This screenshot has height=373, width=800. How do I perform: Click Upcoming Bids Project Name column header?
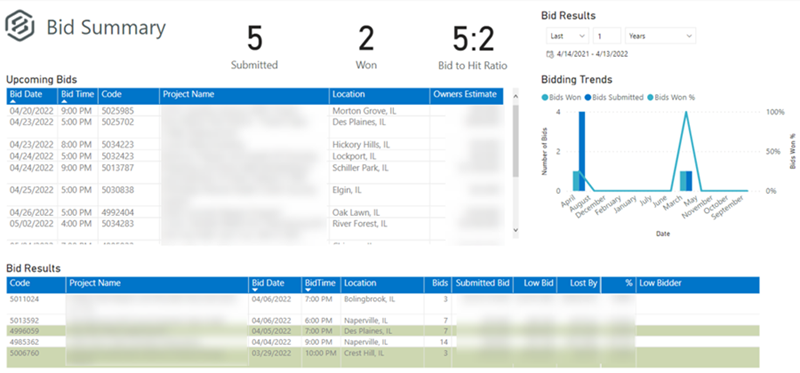point(244,96)
